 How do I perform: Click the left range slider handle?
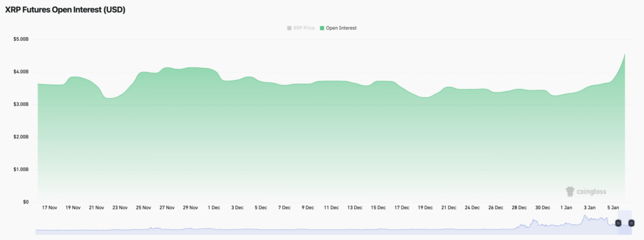pyautogui.click(x=618, y=223)
